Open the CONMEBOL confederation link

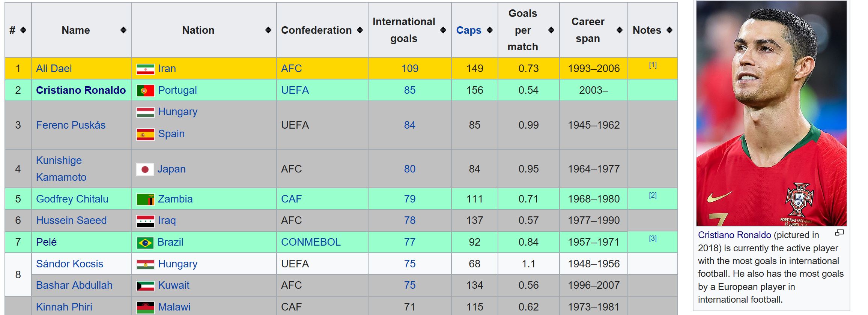tap(311, 242)
